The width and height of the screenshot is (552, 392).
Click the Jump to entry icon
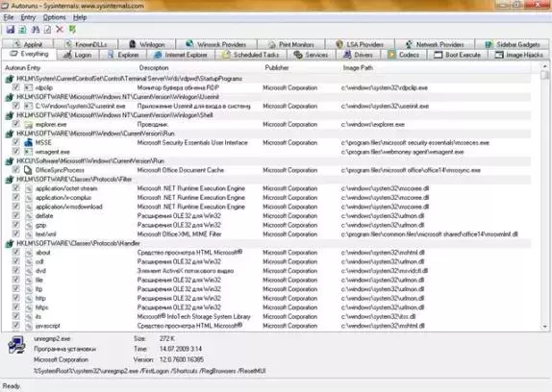pyautogui.click(x=72, y=30)
